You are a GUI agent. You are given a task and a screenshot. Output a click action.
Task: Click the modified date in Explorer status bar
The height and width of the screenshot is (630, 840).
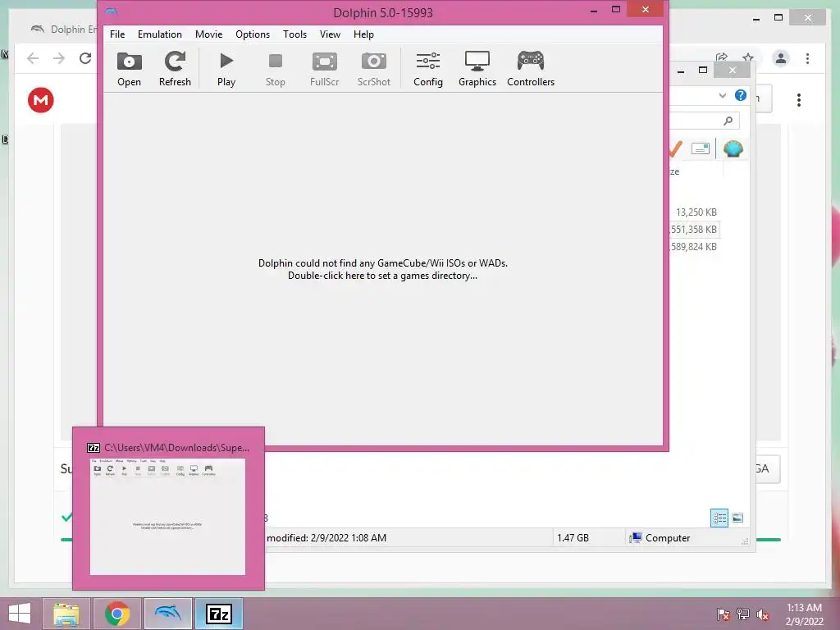(326, 538)
